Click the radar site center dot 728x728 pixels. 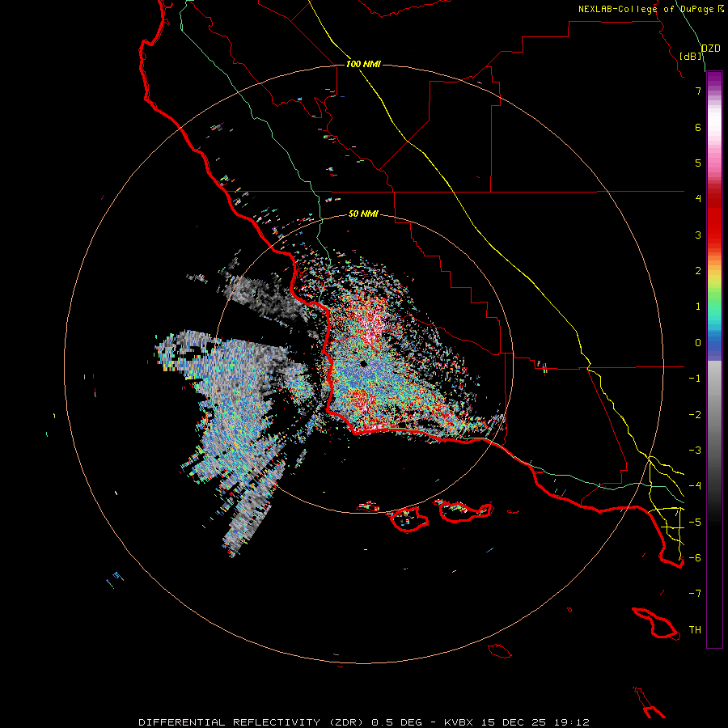(363, 363)
